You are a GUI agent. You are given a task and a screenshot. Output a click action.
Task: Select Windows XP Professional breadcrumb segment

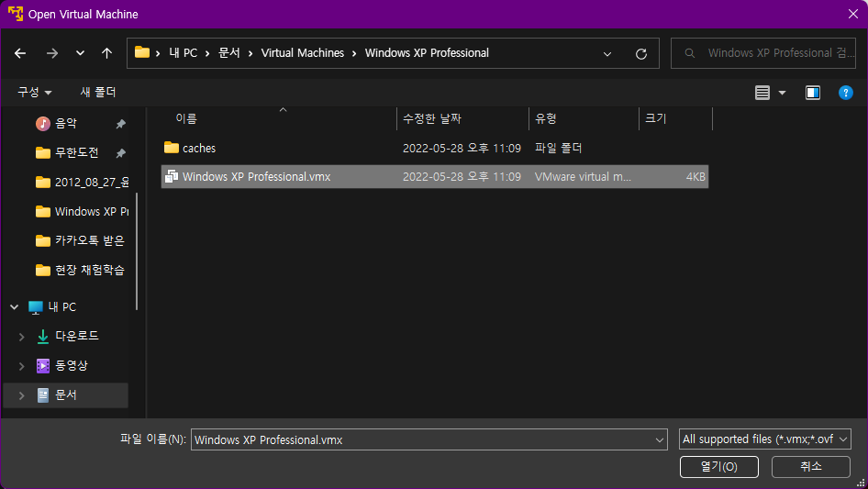[x=427, y=53]
